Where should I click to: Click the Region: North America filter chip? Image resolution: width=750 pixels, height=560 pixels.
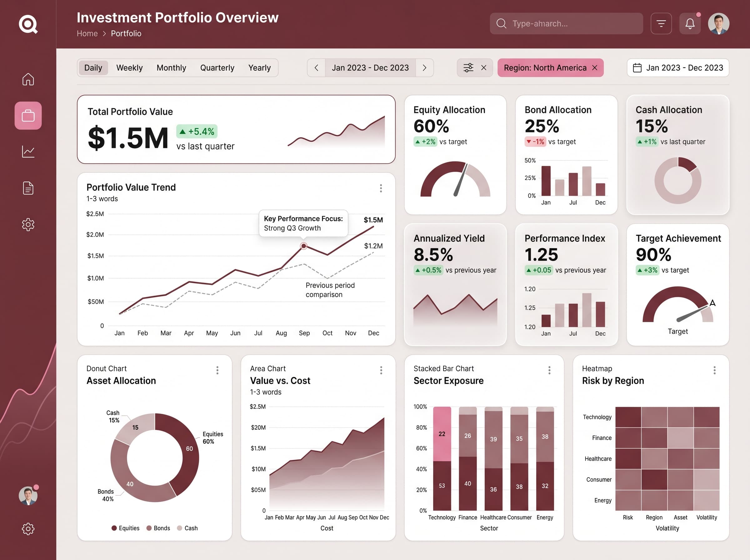[x=550, y=68]
